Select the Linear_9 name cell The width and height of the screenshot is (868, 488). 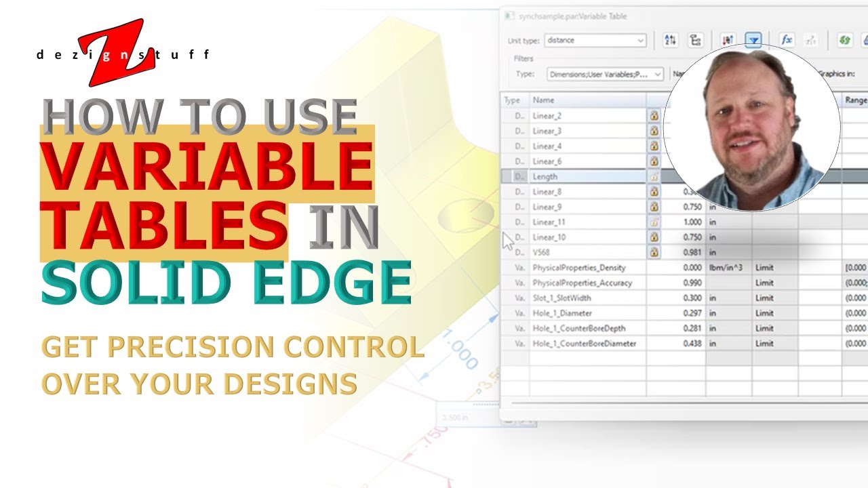587,207
